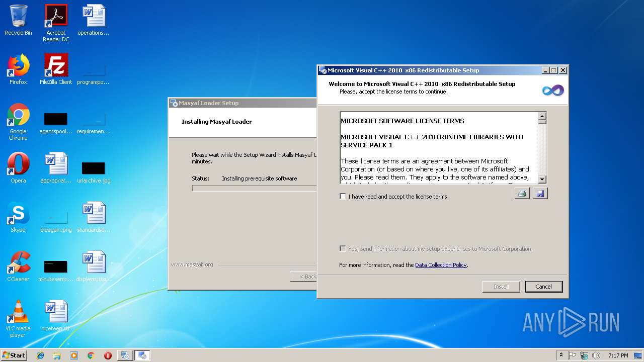Viewport: 644px width, 362px height.
Task: Switch to Visual C++ Setup taskbar button
Action: [x=142, y=355]
